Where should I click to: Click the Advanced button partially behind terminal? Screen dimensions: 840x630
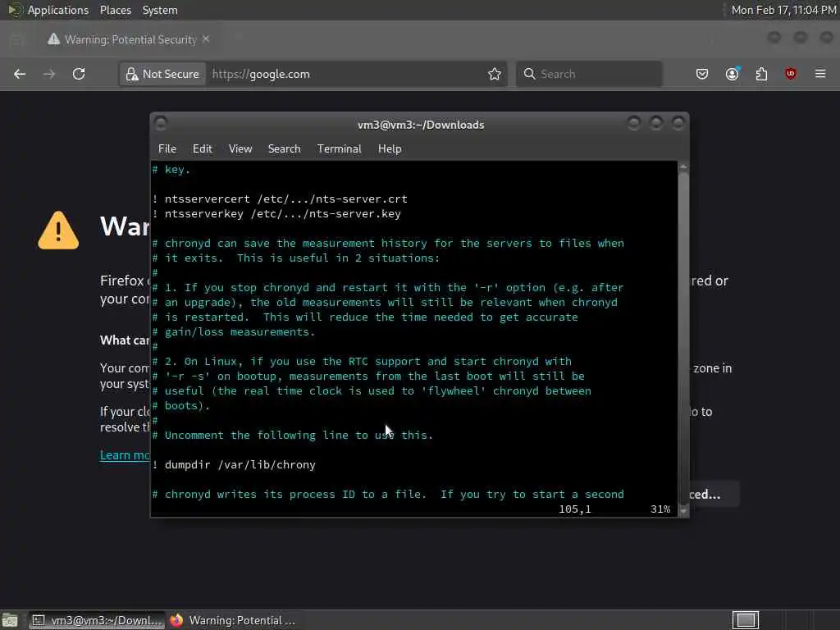coord(714,494)
